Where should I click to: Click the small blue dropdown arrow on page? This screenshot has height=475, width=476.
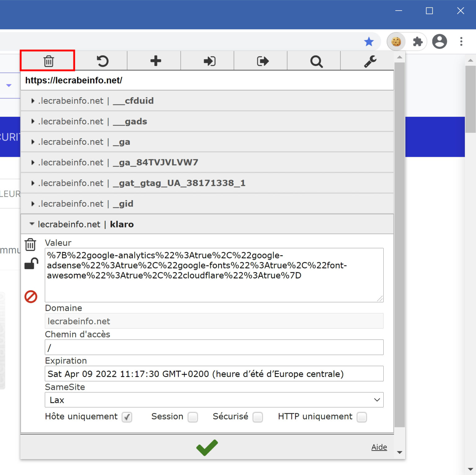click(9, 85)
